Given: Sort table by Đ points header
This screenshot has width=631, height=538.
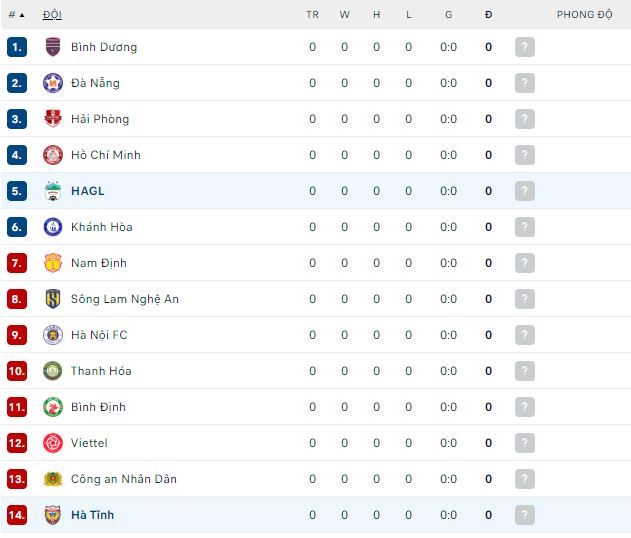Looking at the screenshot, I should point(488,15).
